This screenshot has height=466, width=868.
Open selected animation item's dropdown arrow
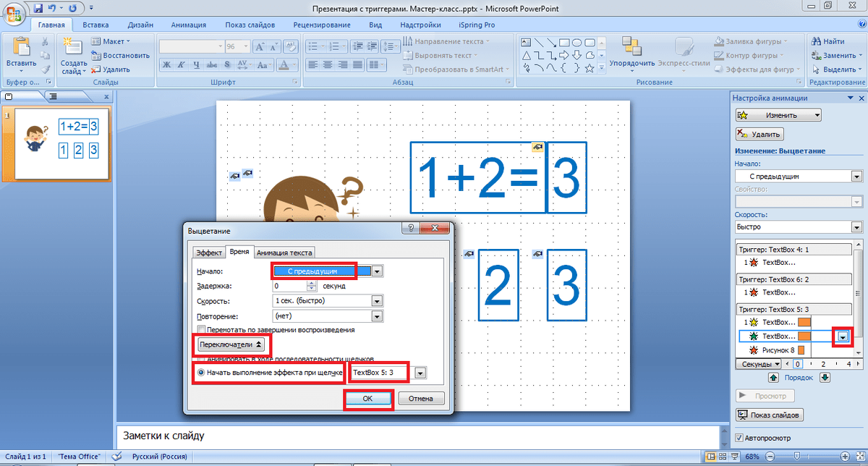(x=843, y=336)
